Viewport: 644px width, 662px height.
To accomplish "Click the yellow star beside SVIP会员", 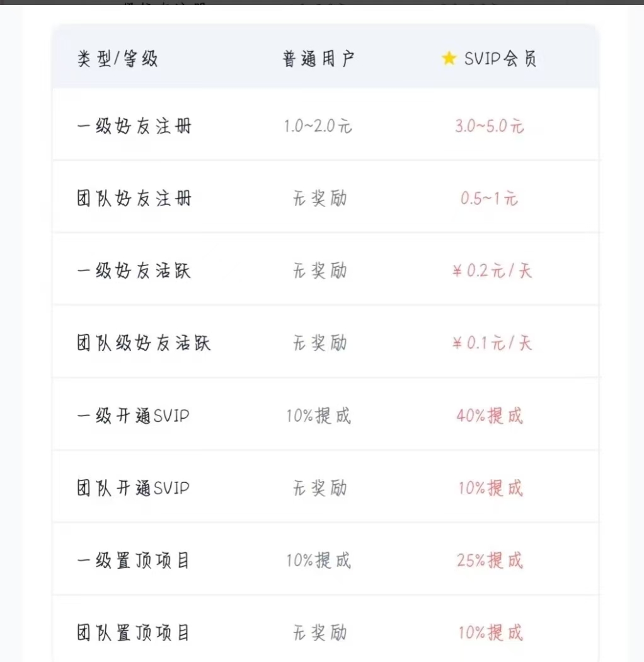I will pyautogui.click(x=449, y=59).
